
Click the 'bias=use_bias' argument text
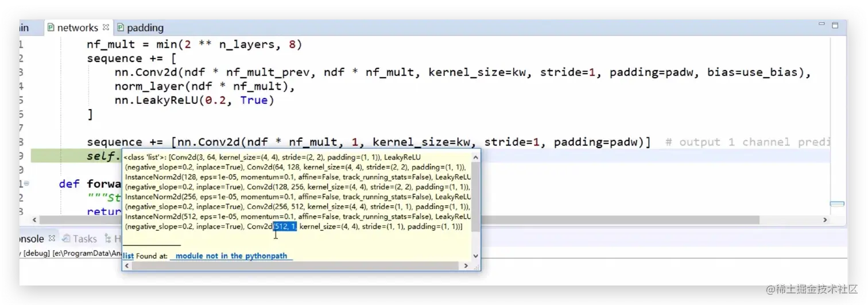[753, 72]
